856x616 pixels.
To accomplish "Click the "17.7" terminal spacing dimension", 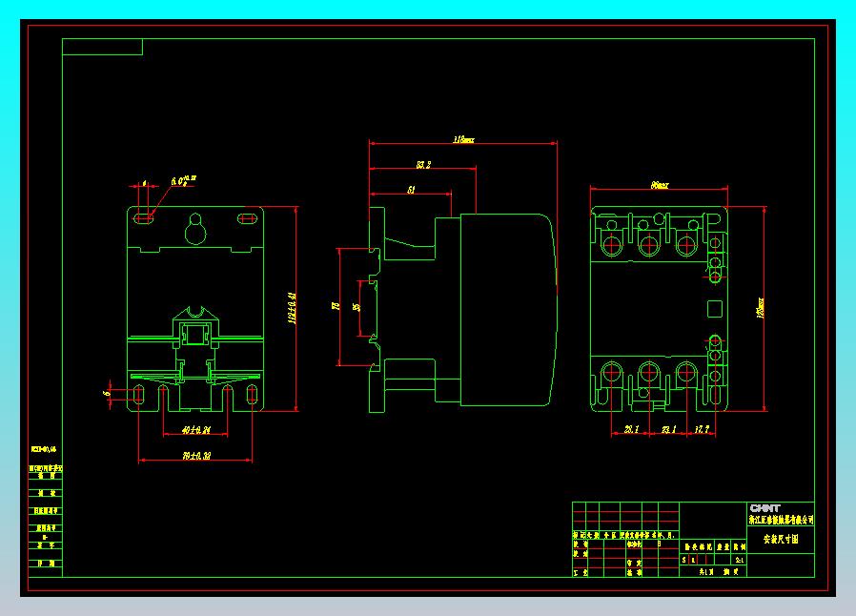I will point(702,429).
